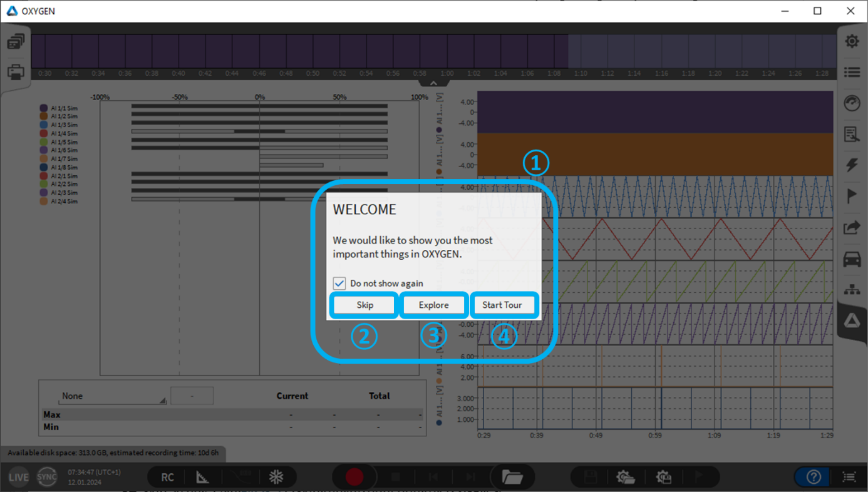Image resolution: width=868 pixels, height=492 pixels.
Task: Open the flag event markers icon
Action: pos(852,196)
